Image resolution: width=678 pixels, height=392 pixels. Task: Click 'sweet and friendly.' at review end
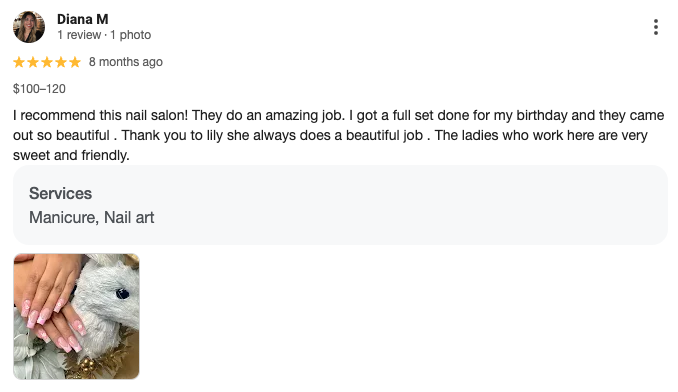pyautogui.click(x=71, y=155)
